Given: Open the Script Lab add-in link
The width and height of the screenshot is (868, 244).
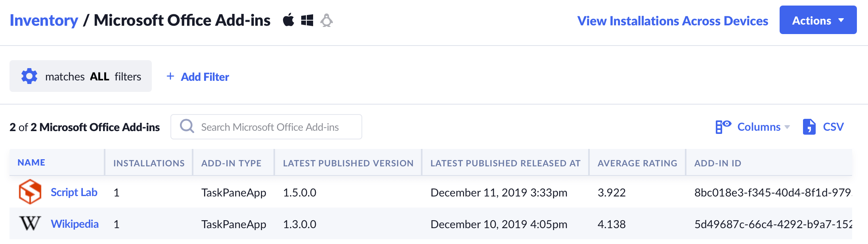Looking at the screenshot, I should click(74, 192).
